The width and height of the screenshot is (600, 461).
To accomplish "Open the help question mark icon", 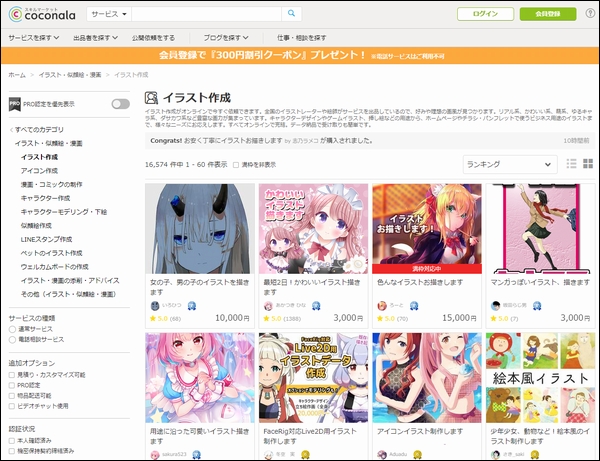I will coord(590,13).
